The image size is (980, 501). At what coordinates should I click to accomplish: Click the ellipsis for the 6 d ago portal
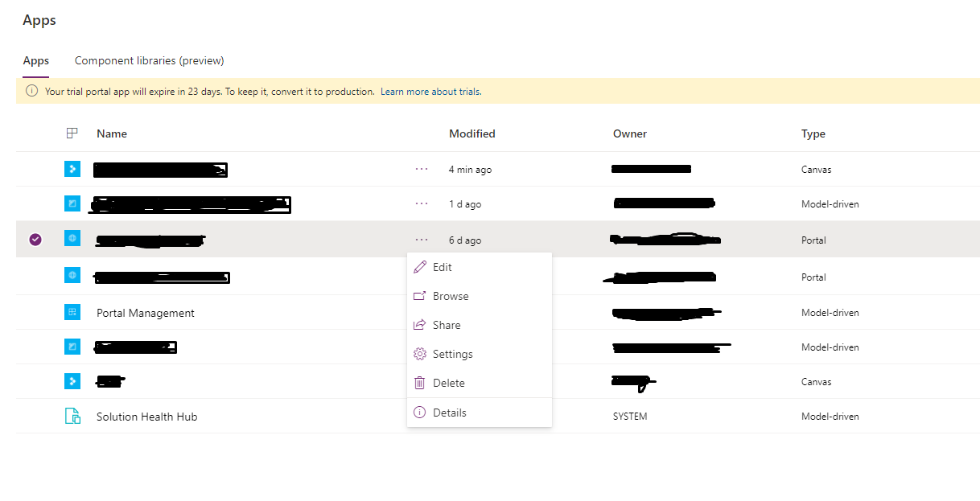[x=422, y=240]
